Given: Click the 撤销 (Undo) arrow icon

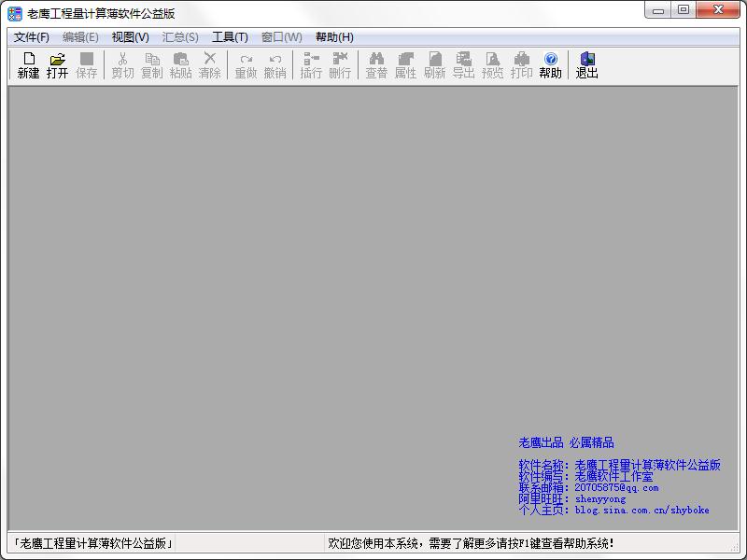Looking at the screenshot, I should click(x=275, y=65).
